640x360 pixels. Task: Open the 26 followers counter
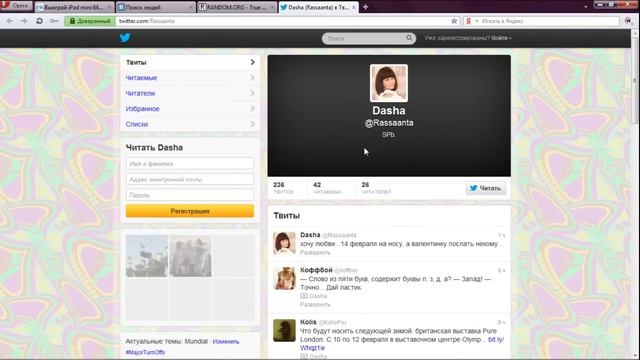tap(376, 188)
